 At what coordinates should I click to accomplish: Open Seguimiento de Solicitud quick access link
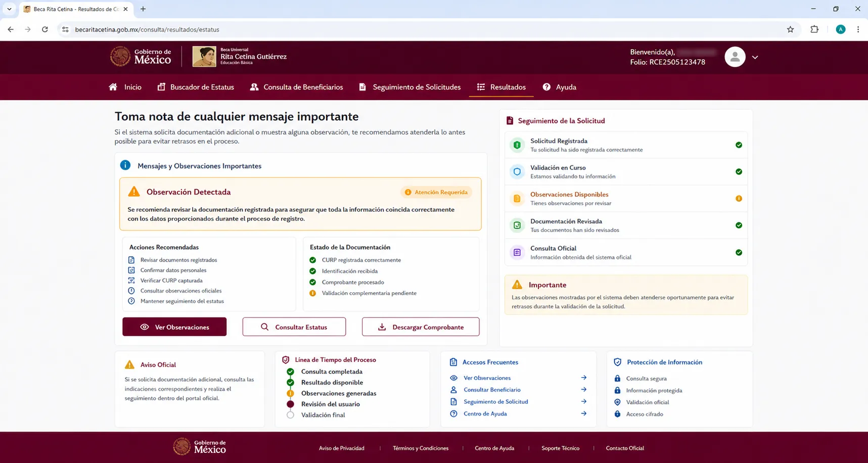(x=495, y=402)
